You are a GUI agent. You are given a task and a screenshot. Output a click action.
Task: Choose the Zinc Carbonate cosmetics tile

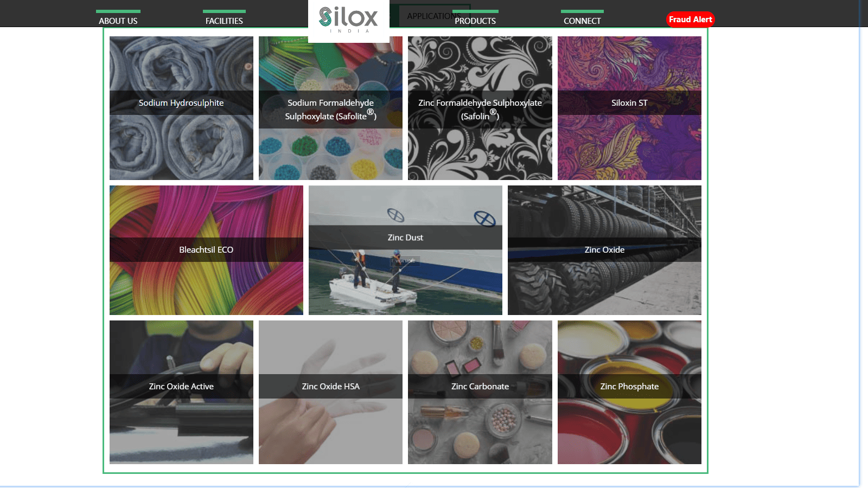(480, 392)
